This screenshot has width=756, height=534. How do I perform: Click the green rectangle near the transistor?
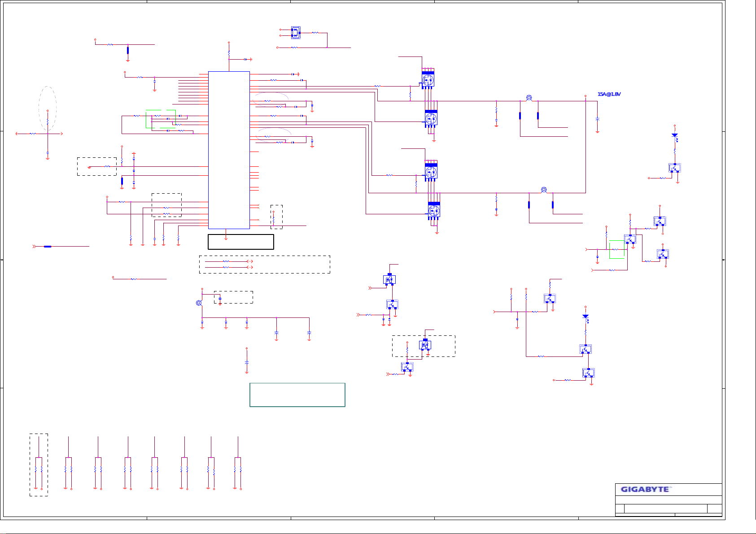coord(617,250)
